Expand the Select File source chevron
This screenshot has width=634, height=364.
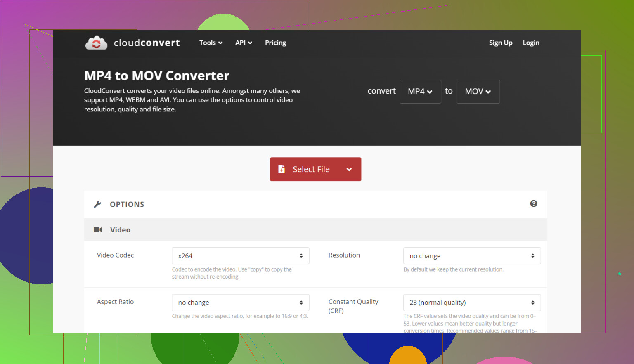tap(349, 169)
